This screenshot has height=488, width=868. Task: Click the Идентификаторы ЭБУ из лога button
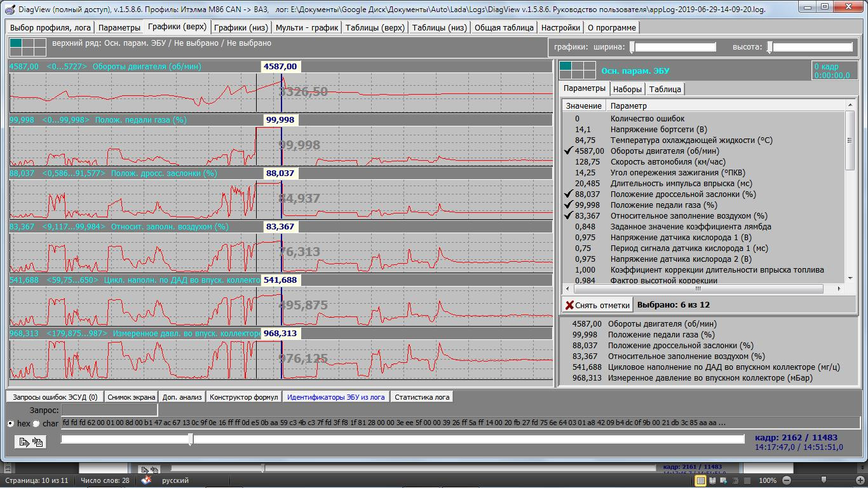coord(336,397)
